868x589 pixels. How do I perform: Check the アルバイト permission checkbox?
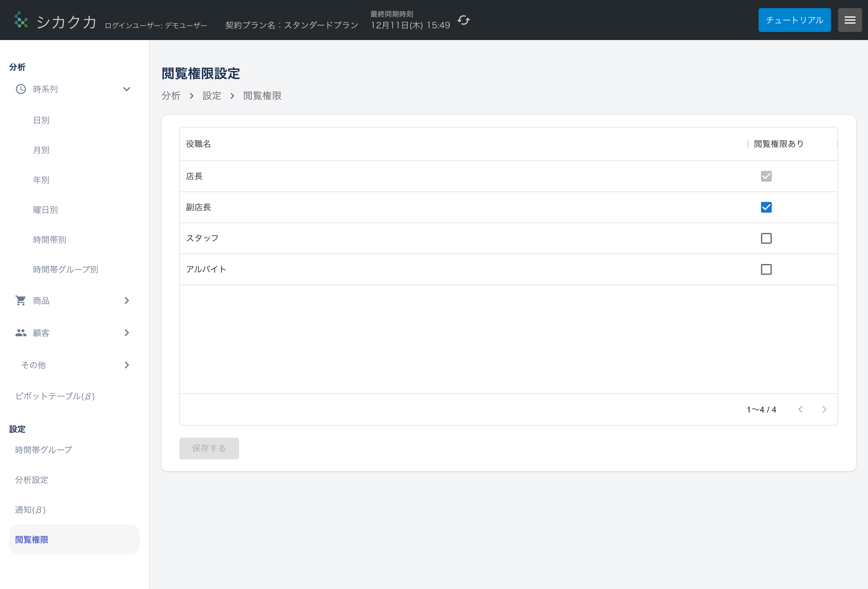point(766,269)
